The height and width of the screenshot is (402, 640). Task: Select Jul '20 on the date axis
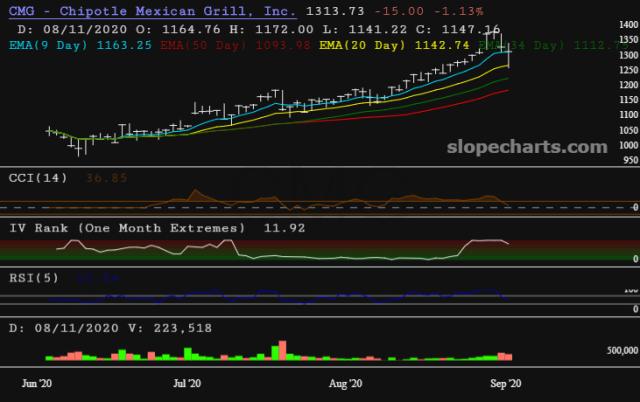[187, 383]
